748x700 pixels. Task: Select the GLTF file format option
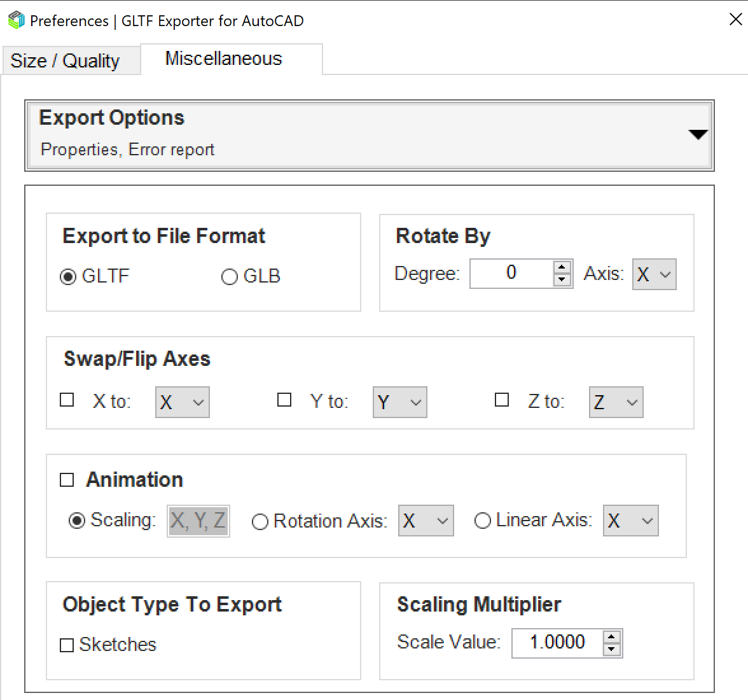click(x=68, y=277)
